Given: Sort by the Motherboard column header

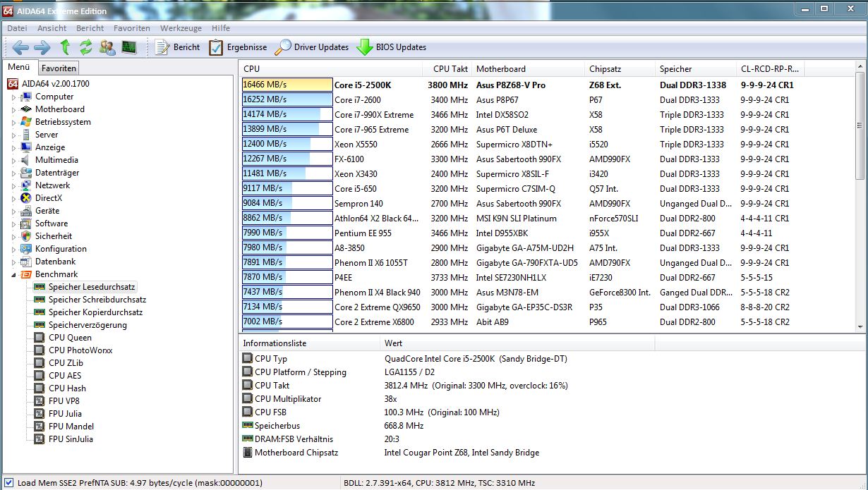Looking at the screenshot, I should pos(529,69).
